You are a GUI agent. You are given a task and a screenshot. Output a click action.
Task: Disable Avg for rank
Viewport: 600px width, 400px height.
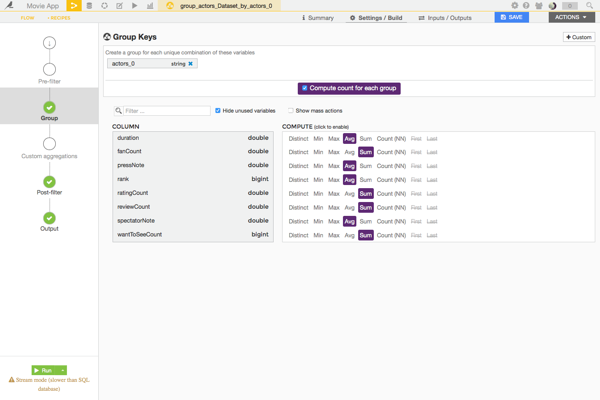[x=349, y=180]
